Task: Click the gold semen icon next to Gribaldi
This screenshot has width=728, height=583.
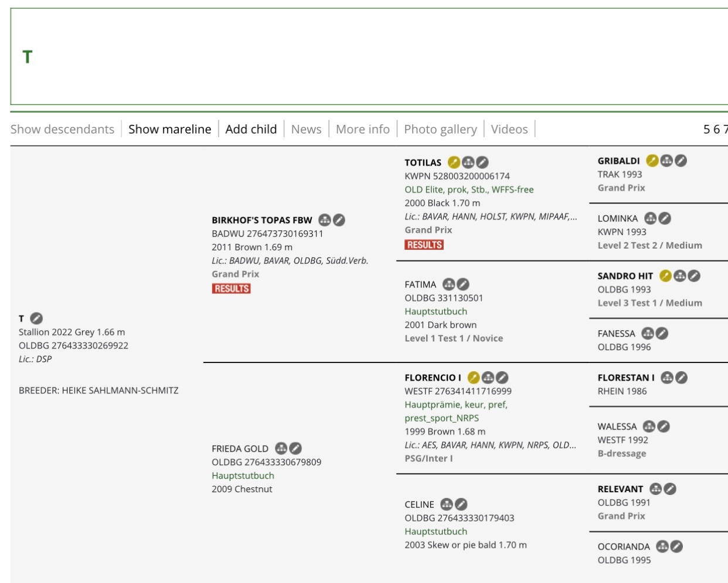Action: point(652,161)
